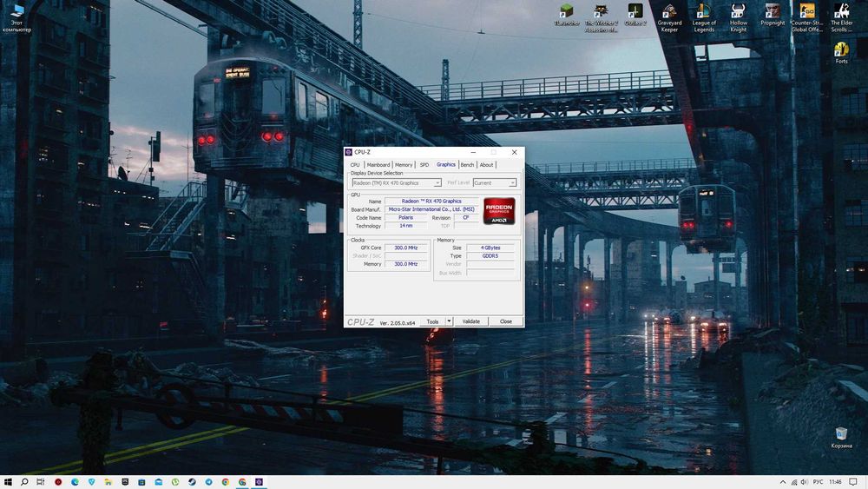Select the Graphics tab

coord(445,164)
